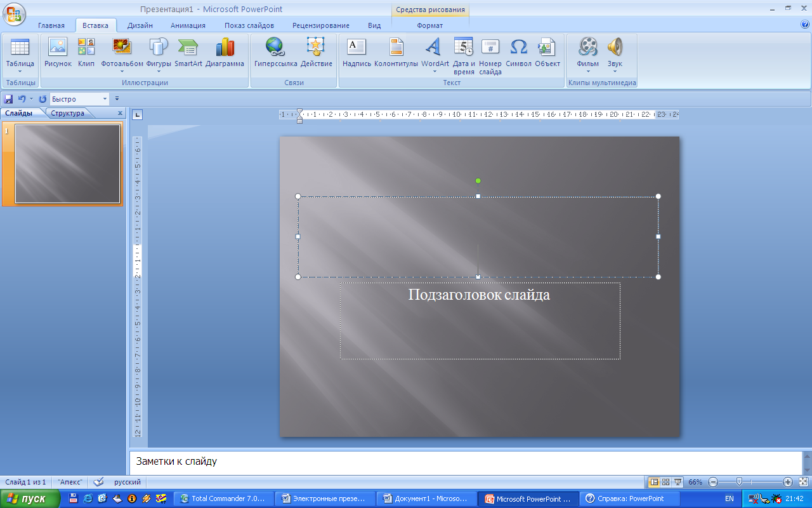Open Документ1 Microsoft Word taskbar button
Screen dimensions: 812x508
[428, 498]
